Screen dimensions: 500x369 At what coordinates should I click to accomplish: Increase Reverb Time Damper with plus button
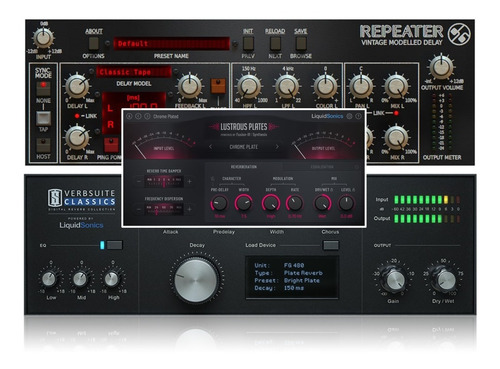coord(189,182)
